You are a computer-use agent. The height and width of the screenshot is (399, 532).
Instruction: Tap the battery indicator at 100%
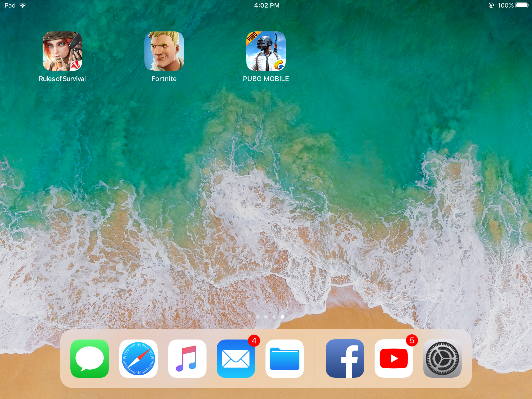(x=522, y=5)
